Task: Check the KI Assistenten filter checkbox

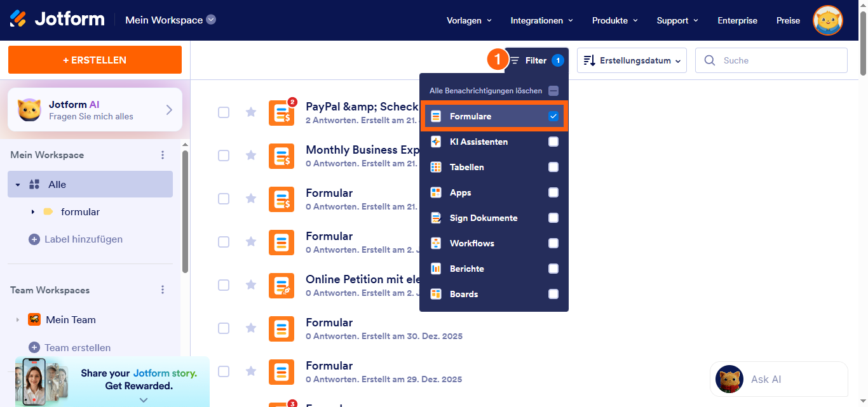Action: tap(553, 142)
